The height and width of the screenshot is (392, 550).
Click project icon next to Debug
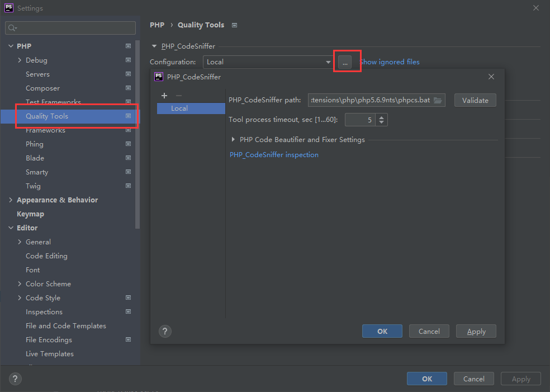click(x=128, y=60)
